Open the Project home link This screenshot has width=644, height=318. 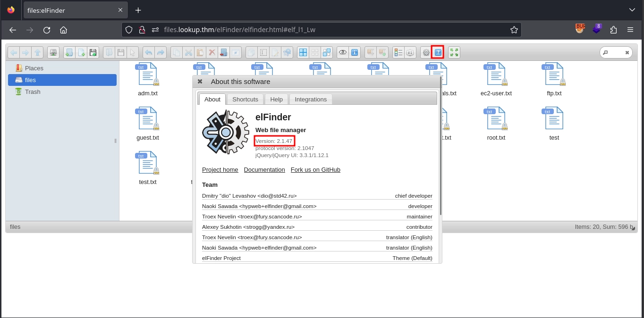point(220,169)
